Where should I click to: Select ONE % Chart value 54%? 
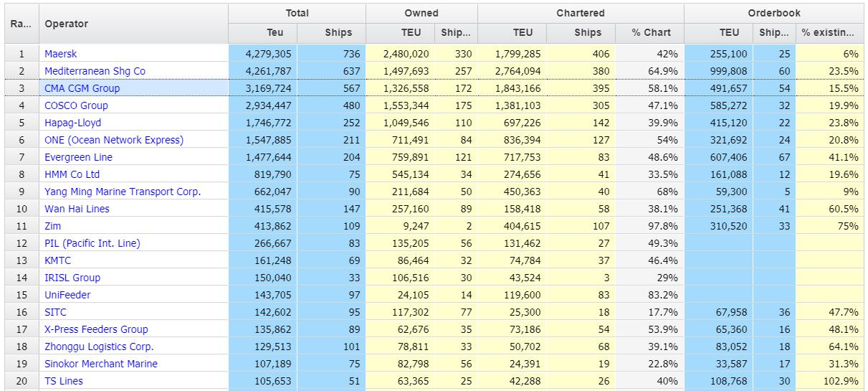tap(650, 140)
